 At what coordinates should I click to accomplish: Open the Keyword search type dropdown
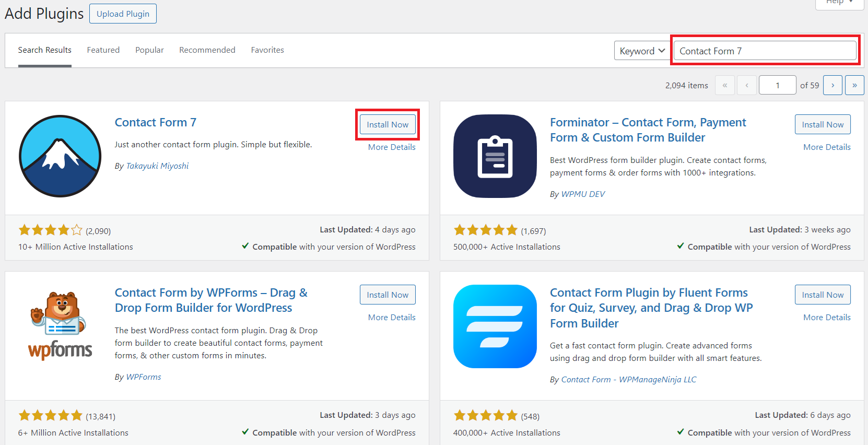[x=642, y=51]
